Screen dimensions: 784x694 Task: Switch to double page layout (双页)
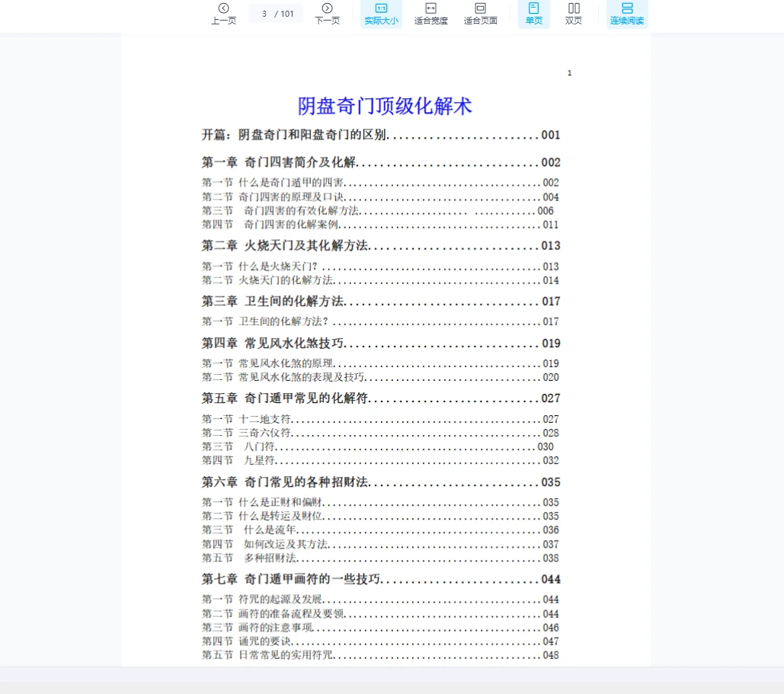(x=574, y=14)
